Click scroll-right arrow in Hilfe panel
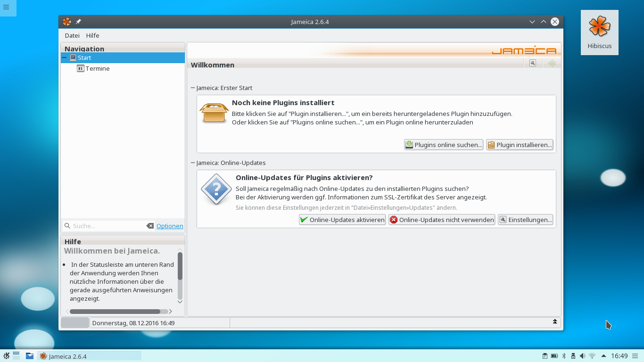Viewport: 644px width, 362px height. (x=170, y=311)
